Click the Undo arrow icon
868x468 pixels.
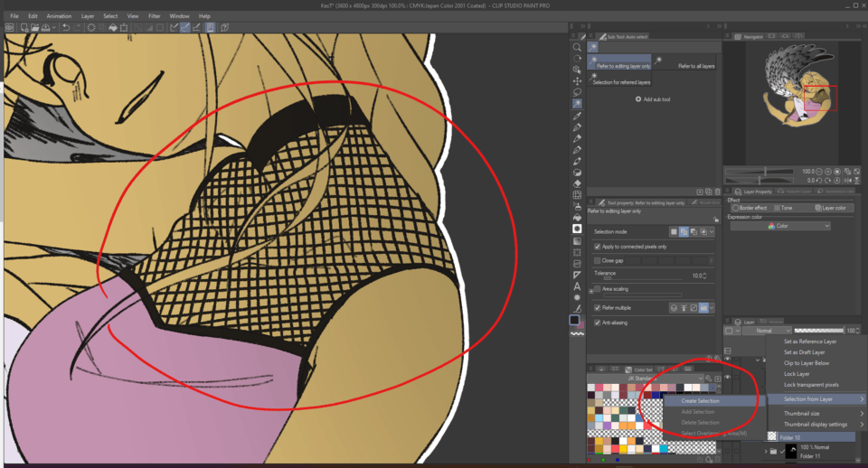[66, 27]
